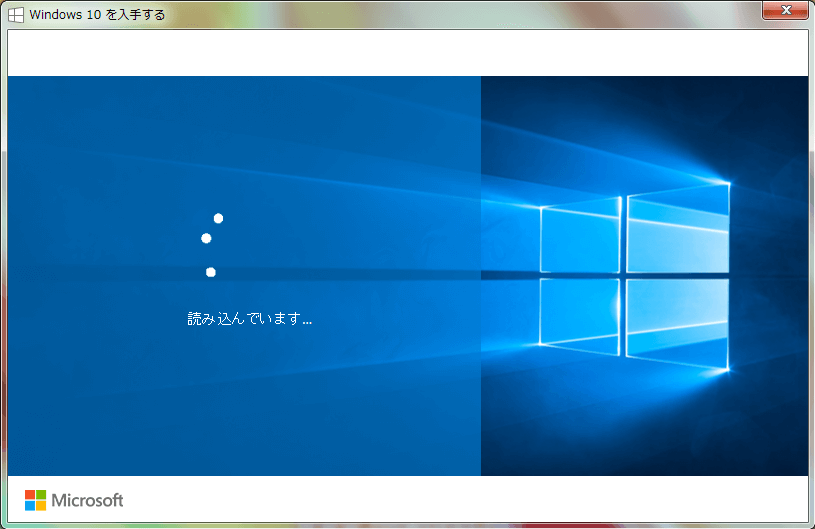Click the 読み込んでいます... loading text
Viewport: 815px width, 529px height.
click(249, 319)
